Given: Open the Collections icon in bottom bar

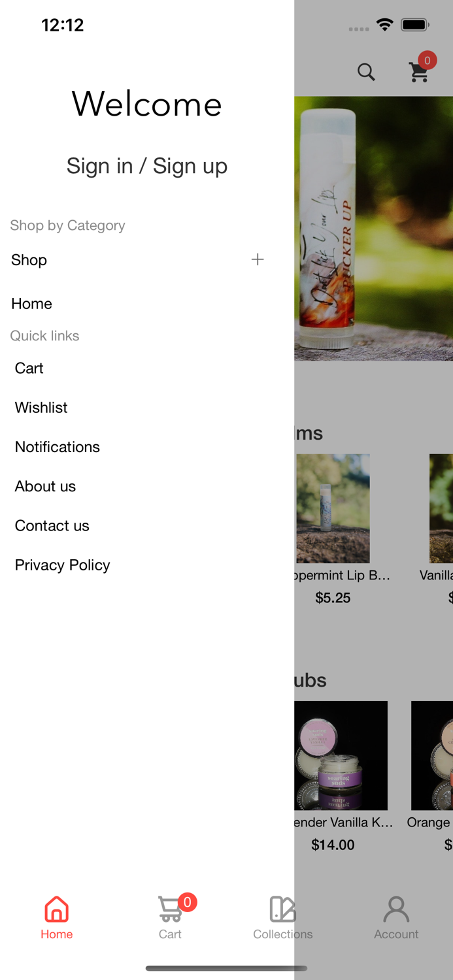Looking at the screenshot, I should tap(283, 909).
